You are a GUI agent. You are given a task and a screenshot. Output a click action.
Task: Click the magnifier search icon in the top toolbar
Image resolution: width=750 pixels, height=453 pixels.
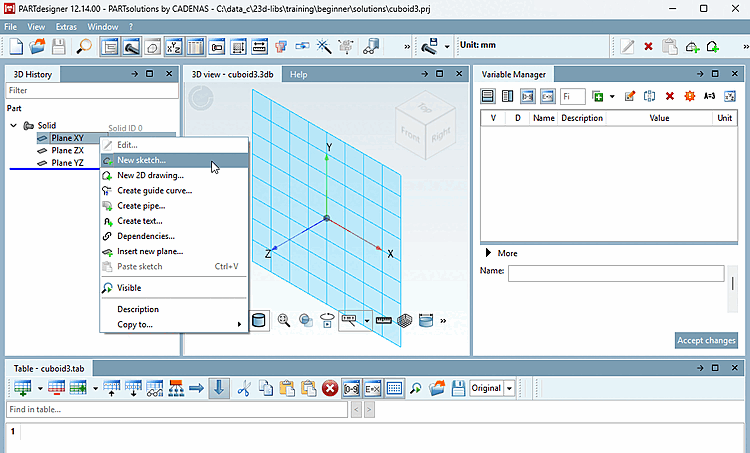[x=84, y=47]
